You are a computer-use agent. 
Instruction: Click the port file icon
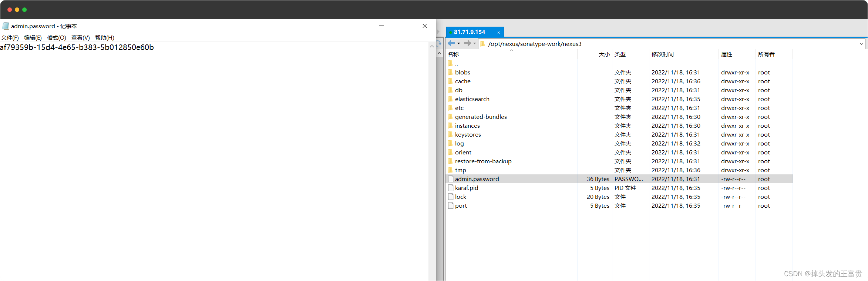(x=451, y=205)
